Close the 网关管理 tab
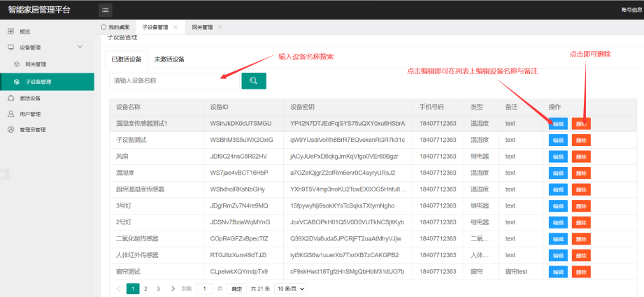Image resolution: width=644 pixels, height=297 pixels. (220, 27)
